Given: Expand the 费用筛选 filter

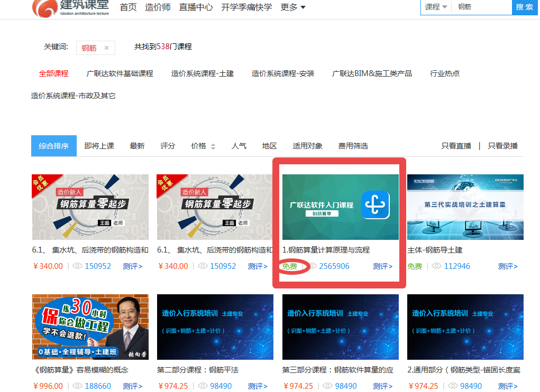Looking at the screenshot, I should point(353,146).
